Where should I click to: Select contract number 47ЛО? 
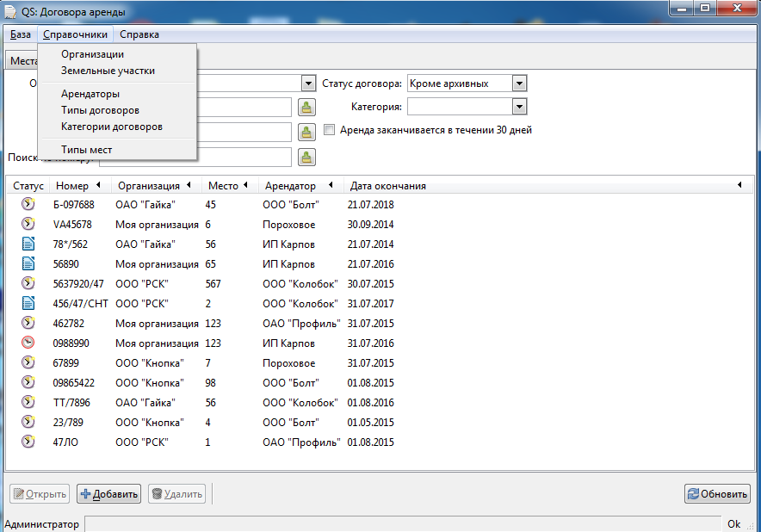(65, 442)
